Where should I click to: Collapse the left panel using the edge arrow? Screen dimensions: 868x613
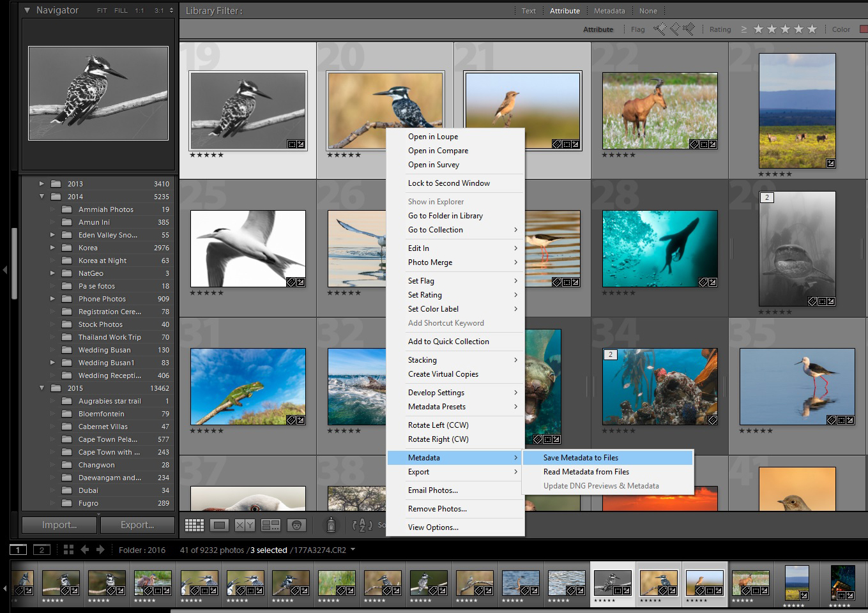pos(5,270)
